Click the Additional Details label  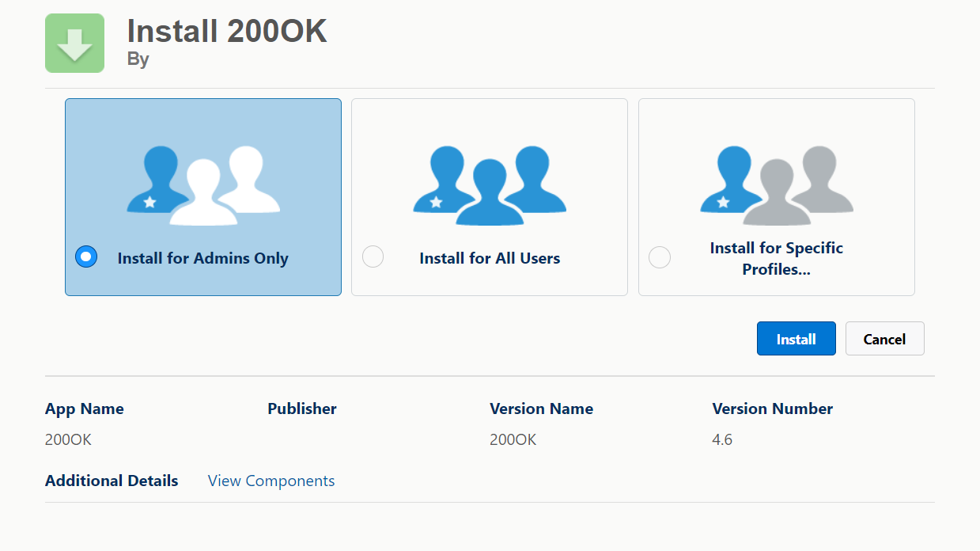[112, 481]
